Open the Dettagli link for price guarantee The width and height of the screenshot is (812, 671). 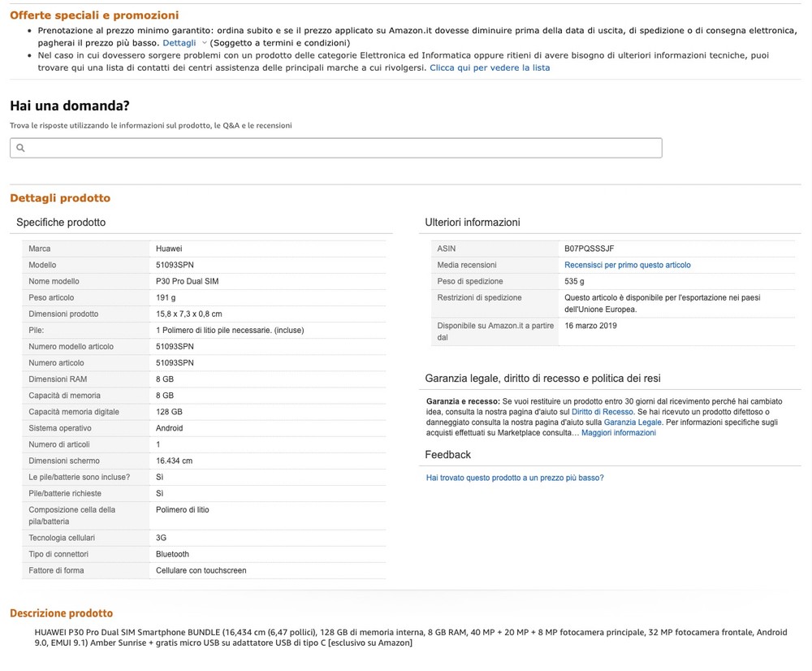pos(179,43)
